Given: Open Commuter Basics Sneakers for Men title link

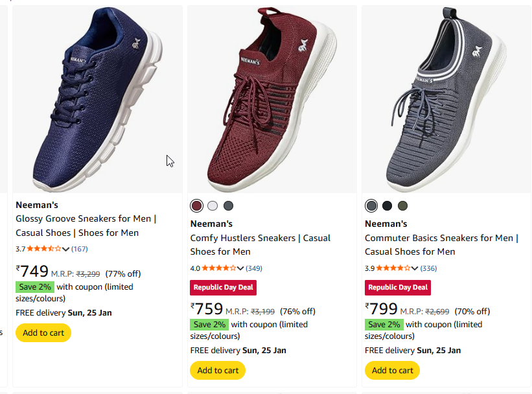Looking at the screenshot, I should coord(441,244).
